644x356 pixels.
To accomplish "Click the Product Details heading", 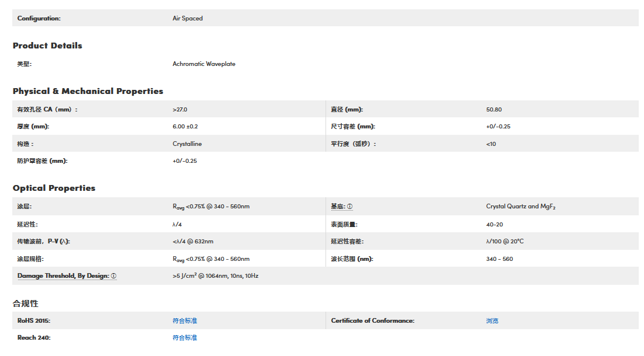I will coord(47,46).
